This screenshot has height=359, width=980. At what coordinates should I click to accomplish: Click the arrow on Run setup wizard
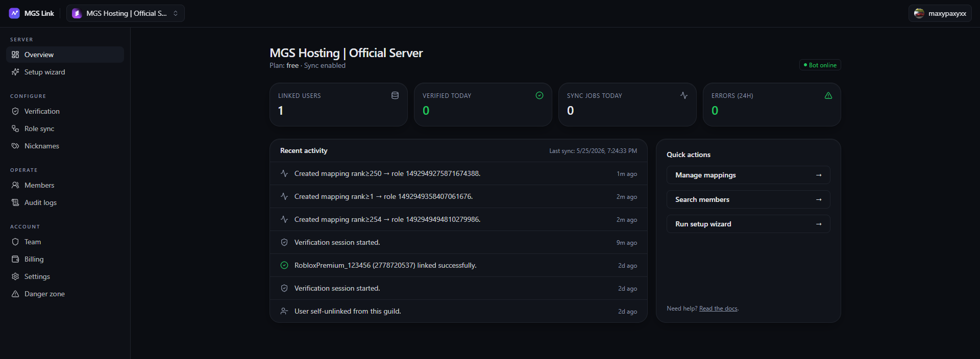point(819,224)
